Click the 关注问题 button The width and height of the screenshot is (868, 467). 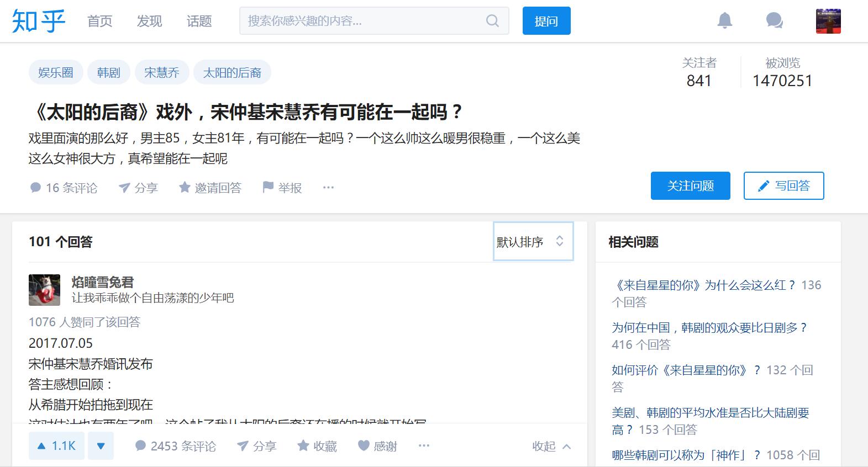[x=691, y=185]
